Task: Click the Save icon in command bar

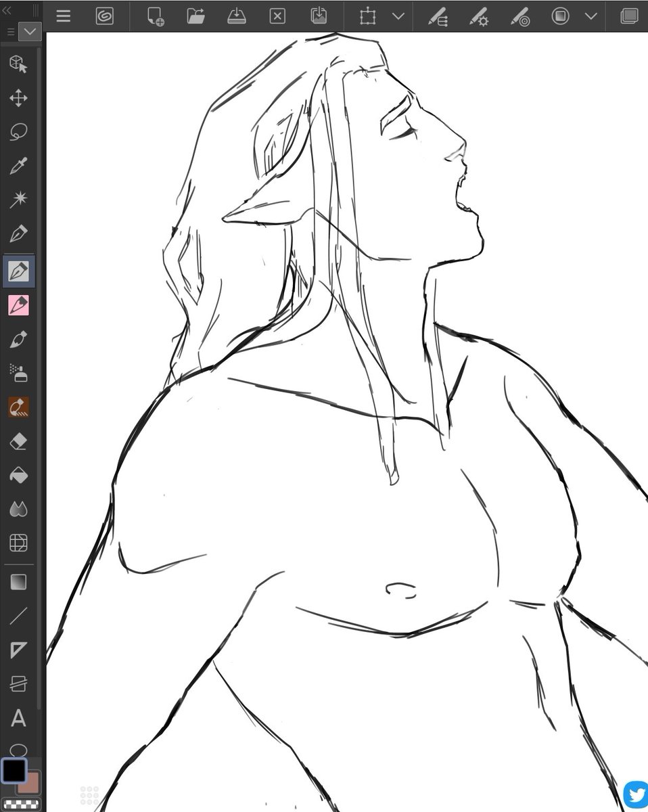Action: 237,16
